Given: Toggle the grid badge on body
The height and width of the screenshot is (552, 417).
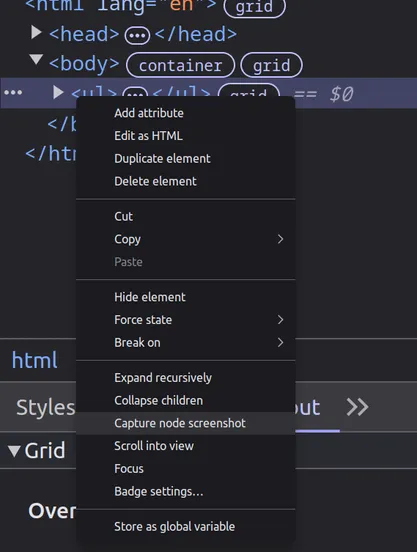Looking at the screenshot, I should 271,65.
